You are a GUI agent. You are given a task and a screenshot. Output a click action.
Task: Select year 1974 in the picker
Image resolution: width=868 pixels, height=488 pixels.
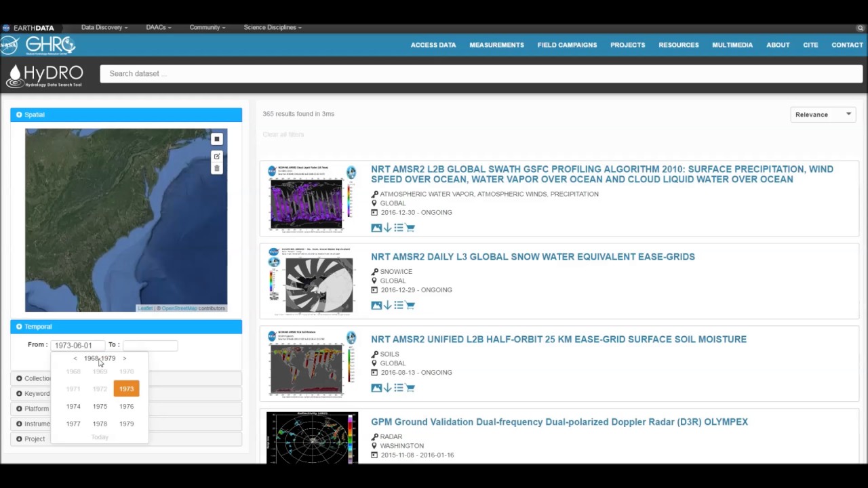pyautogui.click(x=73, y=407)
